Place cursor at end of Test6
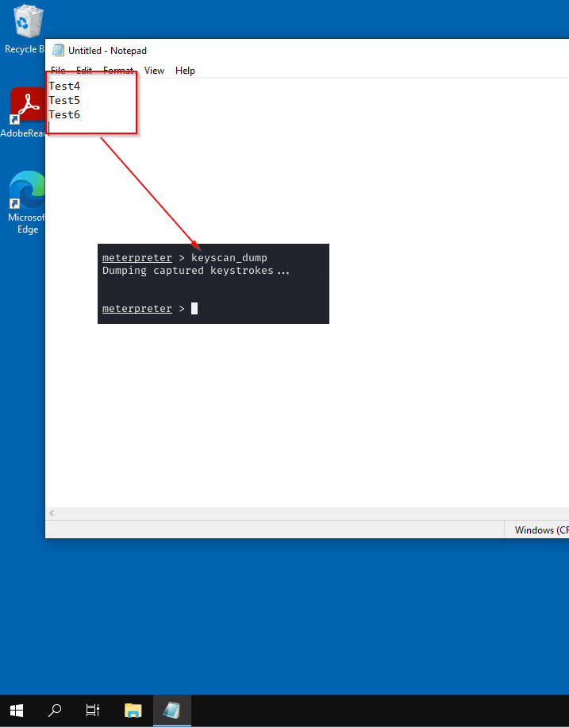This screenshot has width=569, height=728. tap(81, 115)
